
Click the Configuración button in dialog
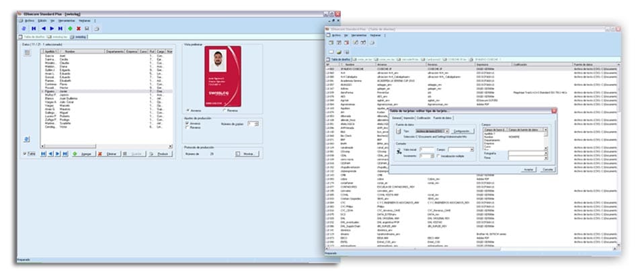(x=462, y=131)
